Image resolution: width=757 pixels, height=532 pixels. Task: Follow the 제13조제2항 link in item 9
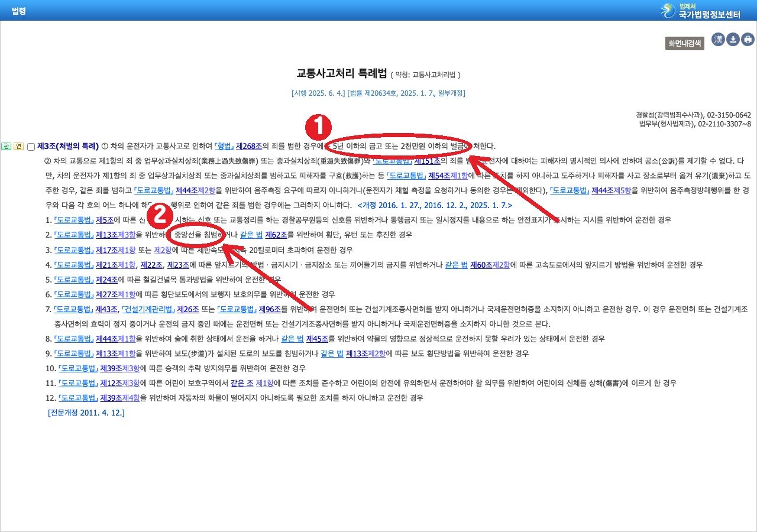click(x=365, y=353)
